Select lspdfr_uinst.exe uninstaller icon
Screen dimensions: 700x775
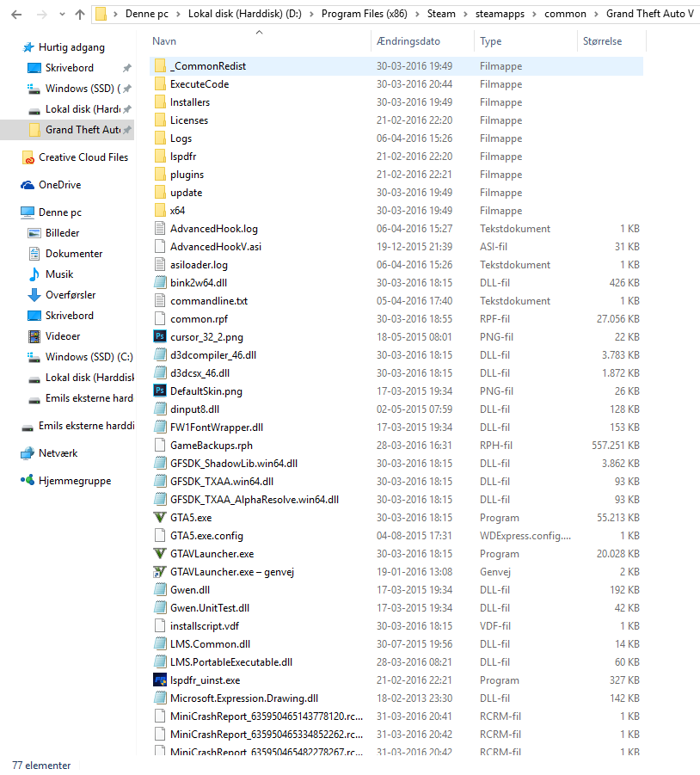(x=160, y=680)
